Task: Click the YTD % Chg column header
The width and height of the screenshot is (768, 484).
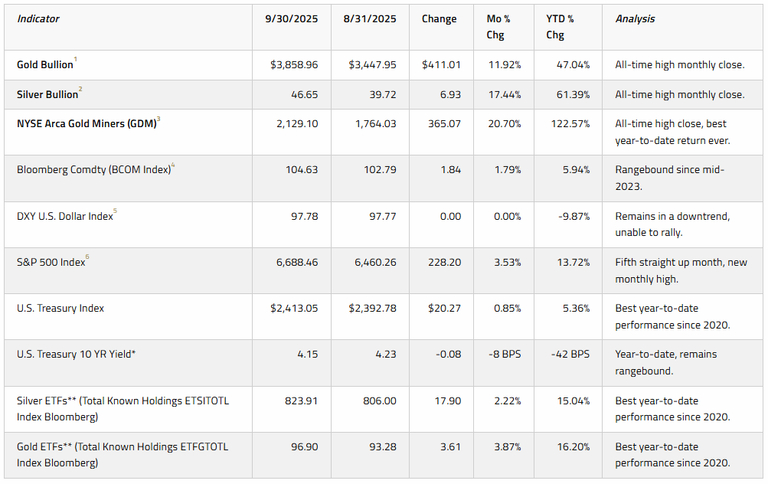Action: pos(567,26)
